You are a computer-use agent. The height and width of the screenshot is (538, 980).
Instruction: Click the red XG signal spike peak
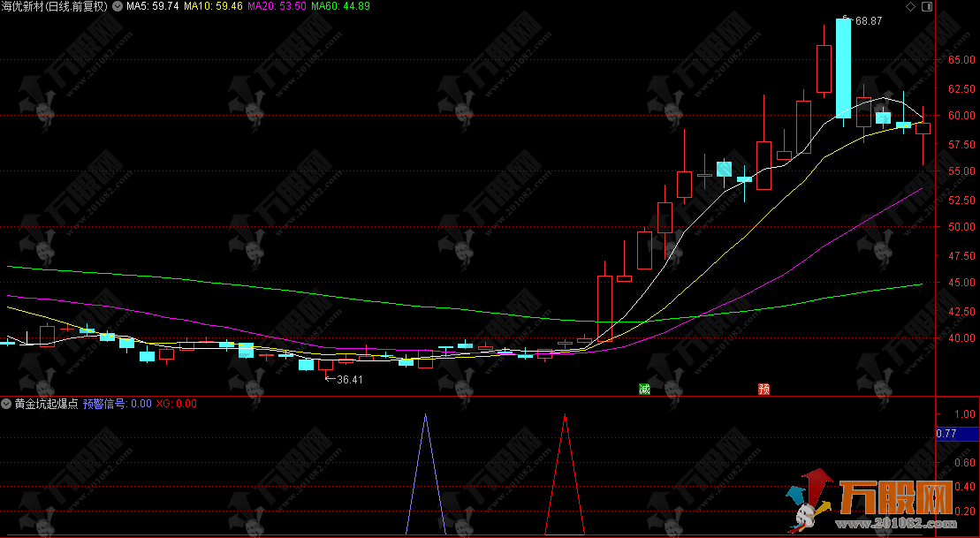pyautogui.click(x=565, y=415)
